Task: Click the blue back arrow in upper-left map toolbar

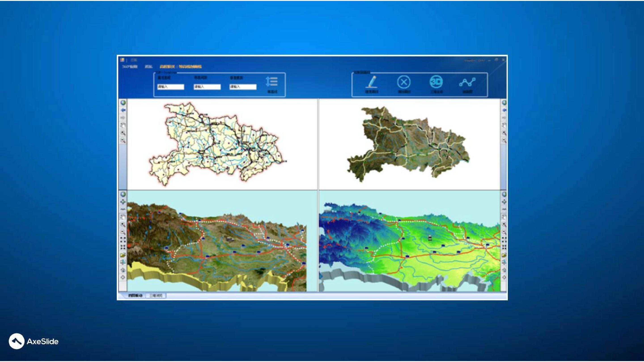Action: [123, 110]
